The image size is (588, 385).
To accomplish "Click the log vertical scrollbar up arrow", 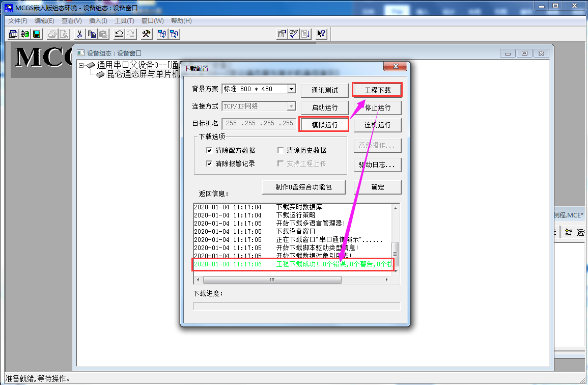I will [x=396, y=207].
